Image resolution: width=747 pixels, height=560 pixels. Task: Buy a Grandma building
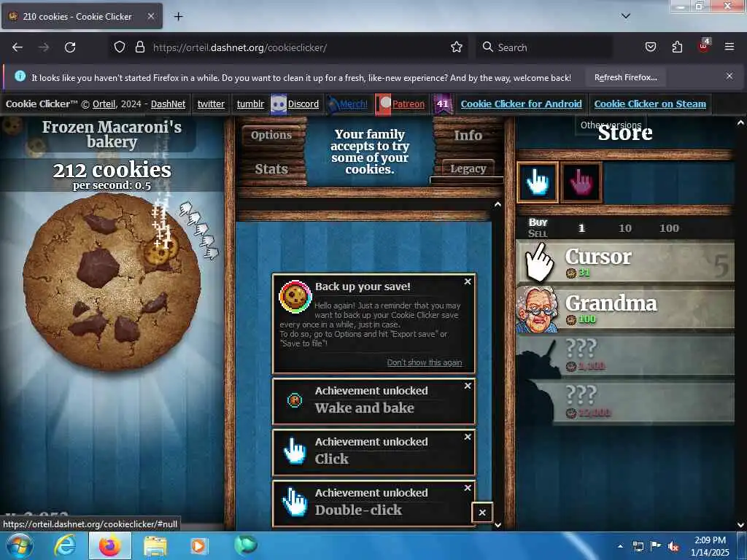point(625,309)
